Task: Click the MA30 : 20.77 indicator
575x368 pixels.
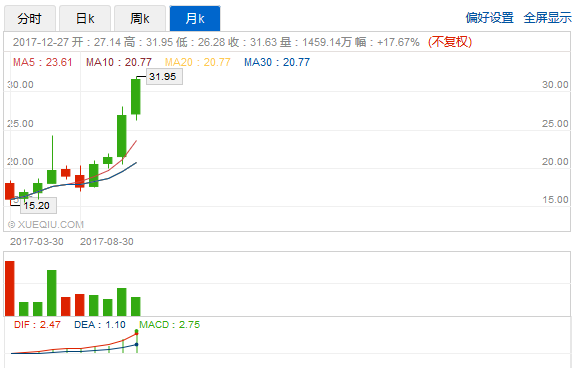Action: 277,62
